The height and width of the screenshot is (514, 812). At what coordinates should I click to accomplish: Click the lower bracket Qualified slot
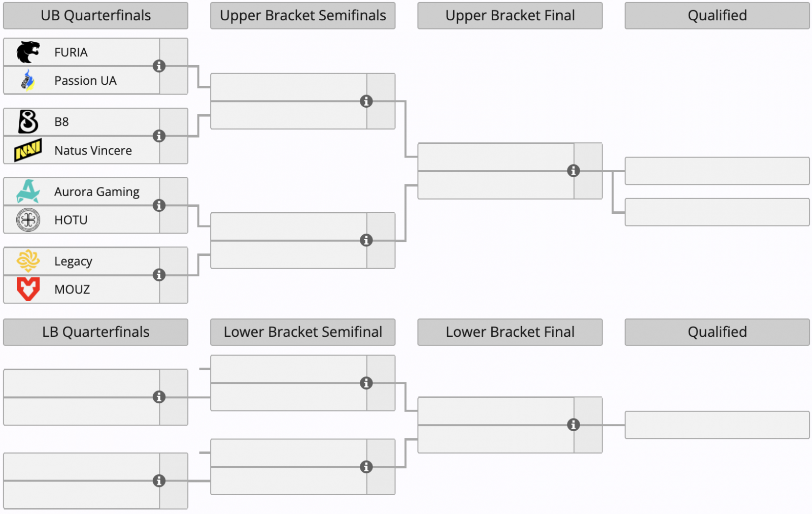tap(717, 425)
